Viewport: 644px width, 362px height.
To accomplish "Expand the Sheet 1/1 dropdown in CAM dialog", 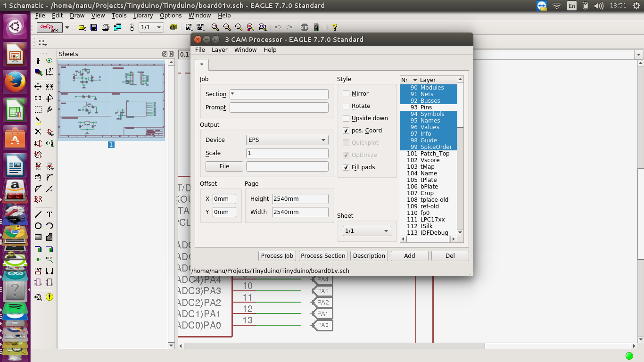I will tap(367, 231).
